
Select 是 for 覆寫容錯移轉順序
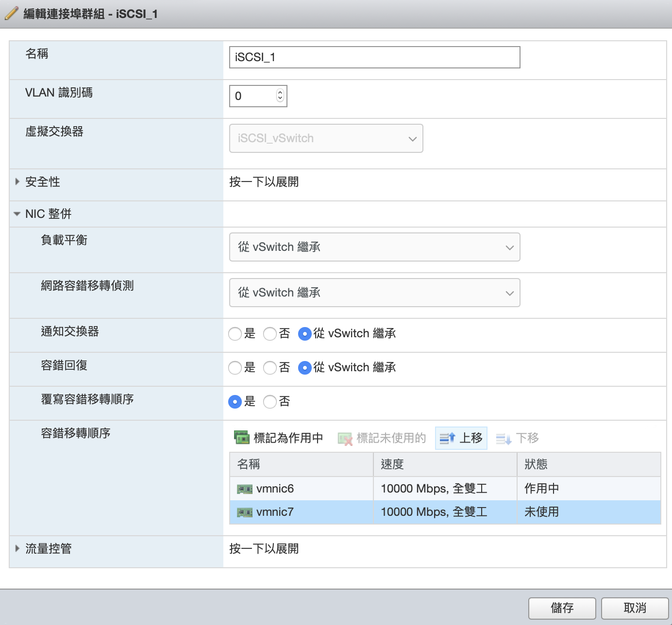235,402
